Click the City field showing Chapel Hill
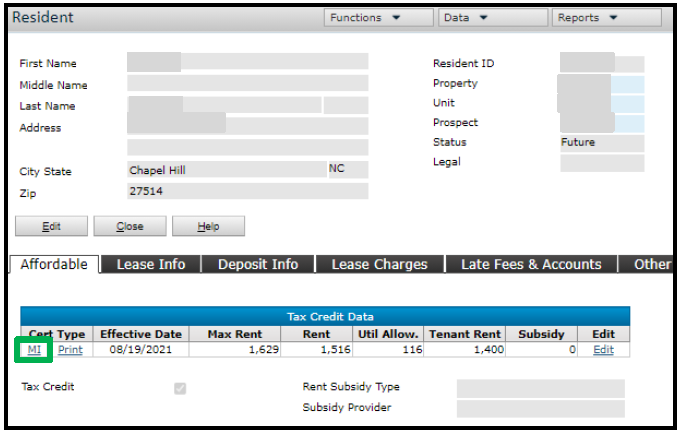680x434 pixels. [225, 170]
